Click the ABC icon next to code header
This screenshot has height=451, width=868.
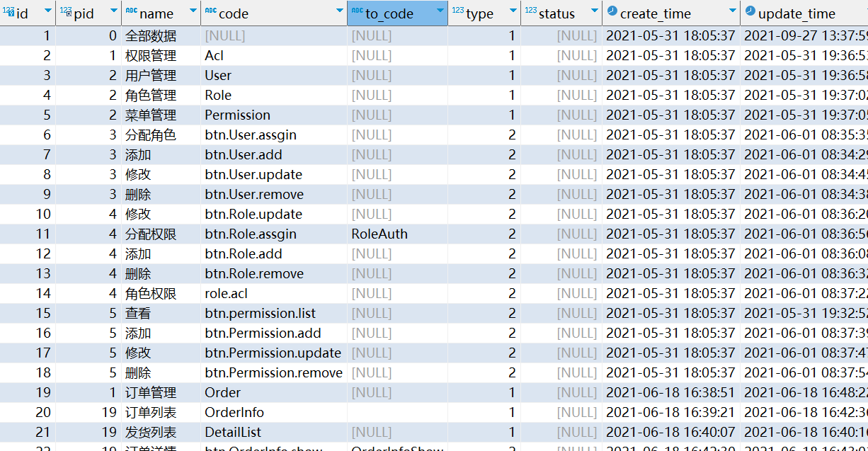click(210, 12)
